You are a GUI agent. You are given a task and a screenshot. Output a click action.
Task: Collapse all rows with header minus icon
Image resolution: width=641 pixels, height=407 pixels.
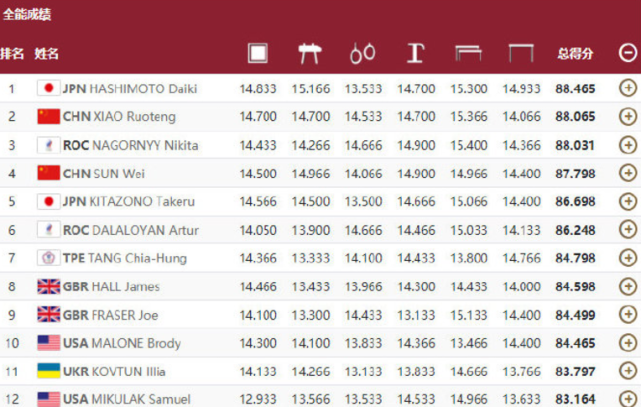[627, 53]
